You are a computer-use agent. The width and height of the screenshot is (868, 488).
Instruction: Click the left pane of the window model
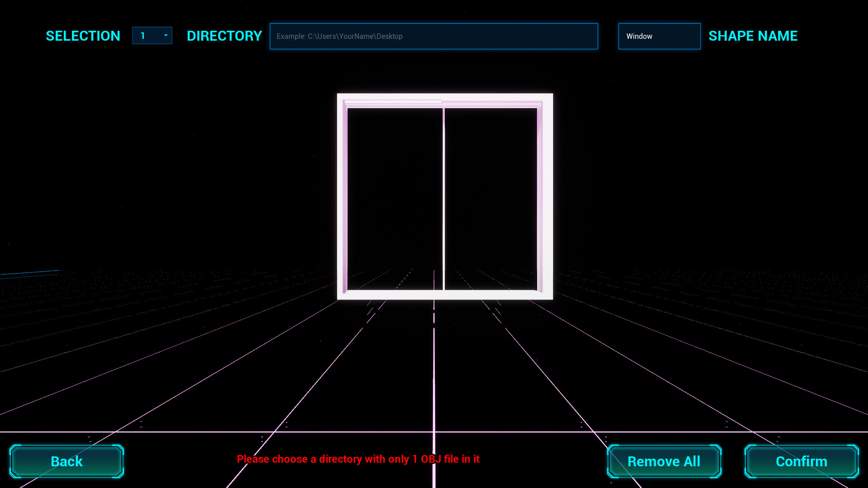point(395,199)
